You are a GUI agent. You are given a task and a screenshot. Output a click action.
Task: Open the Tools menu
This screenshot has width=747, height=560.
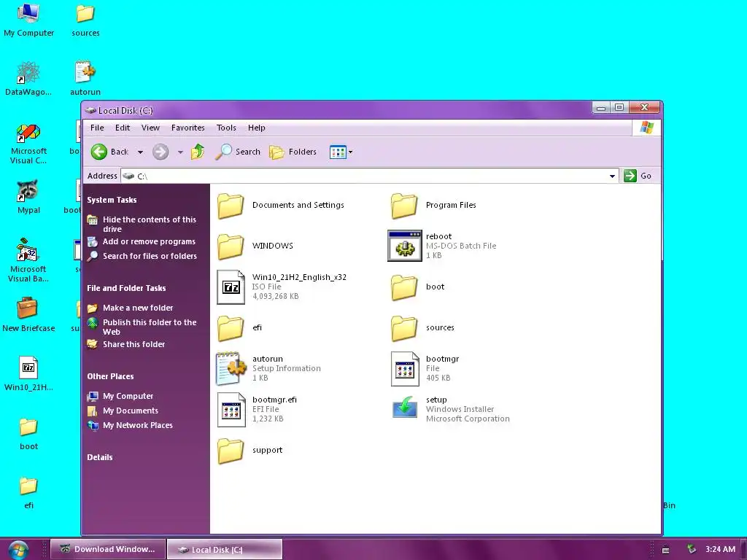click(226, 128)
